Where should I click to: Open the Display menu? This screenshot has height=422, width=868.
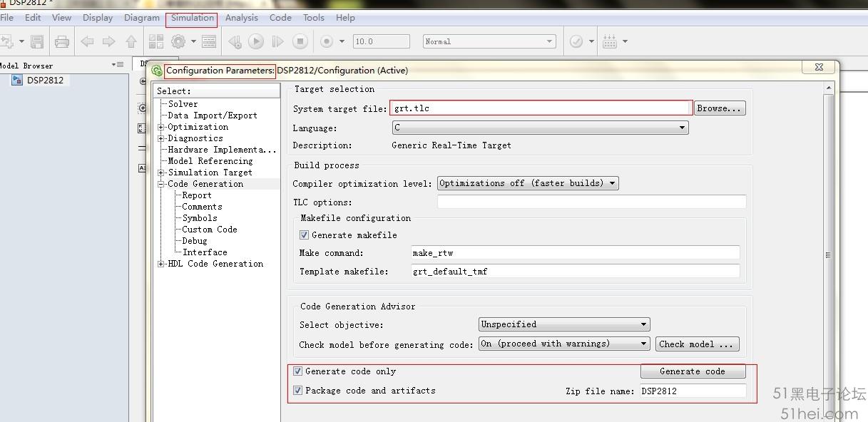tap(98, 18)
